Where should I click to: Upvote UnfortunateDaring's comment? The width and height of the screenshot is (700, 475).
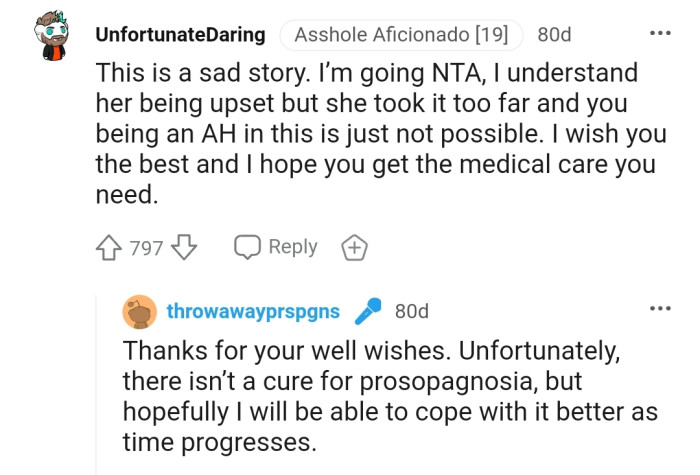point(109,248)
